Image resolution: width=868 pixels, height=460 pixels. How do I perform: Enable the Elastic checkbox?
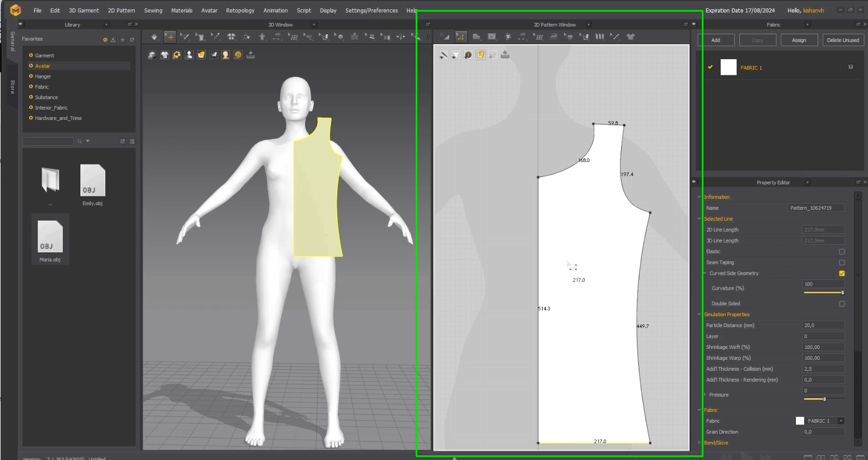(x=842, y=252)
